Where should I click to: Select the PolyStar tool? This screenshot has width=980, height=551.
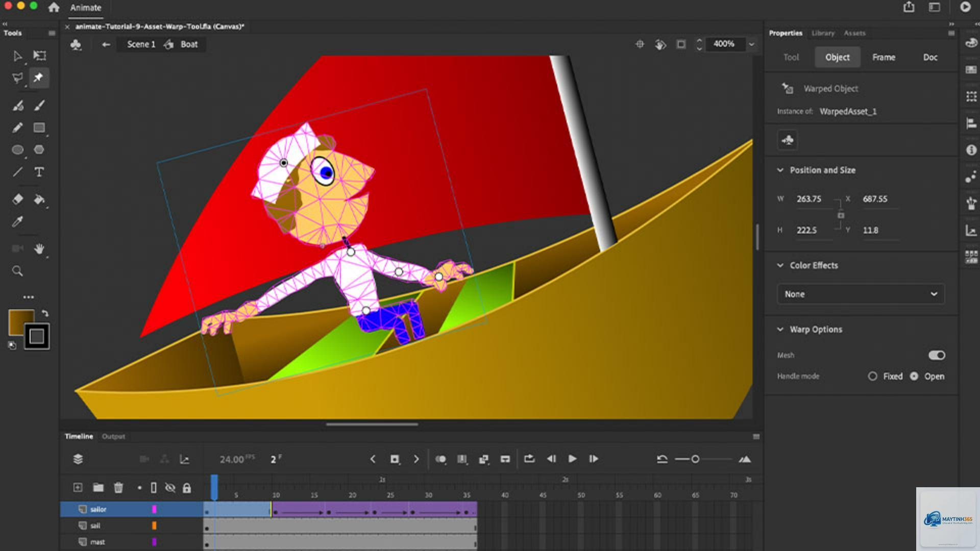[39, 150]
